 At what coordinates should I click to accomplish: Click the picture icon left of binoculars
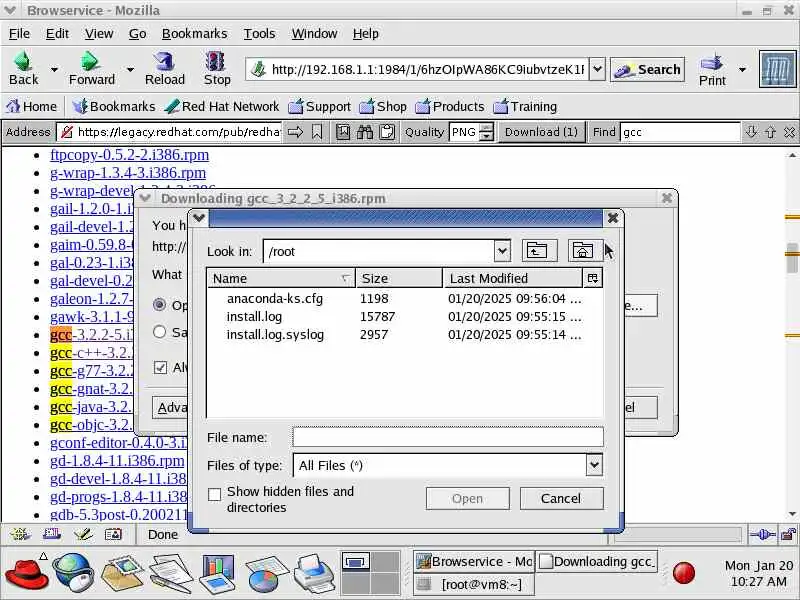[343, 132]
